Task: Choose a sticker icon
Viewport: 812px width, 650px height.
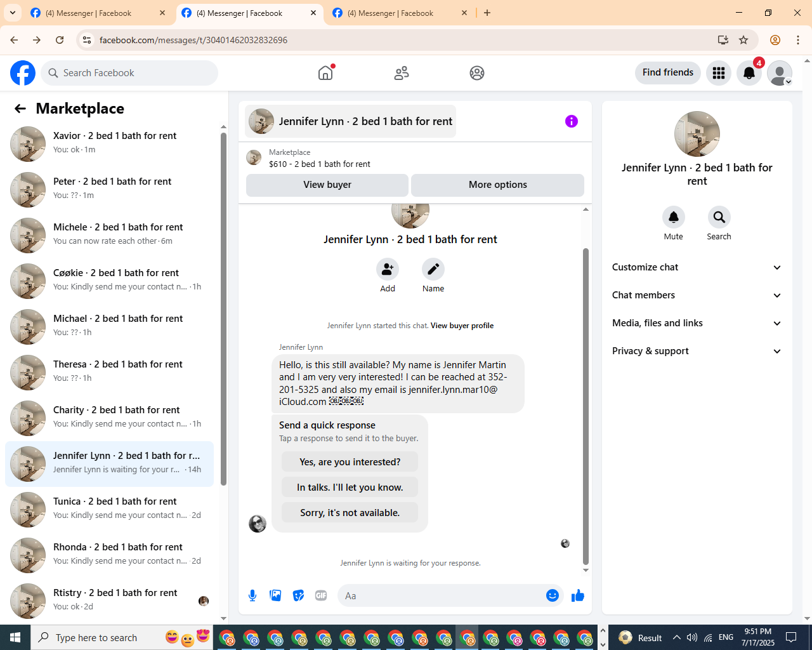Action: (x=298, y=595)
